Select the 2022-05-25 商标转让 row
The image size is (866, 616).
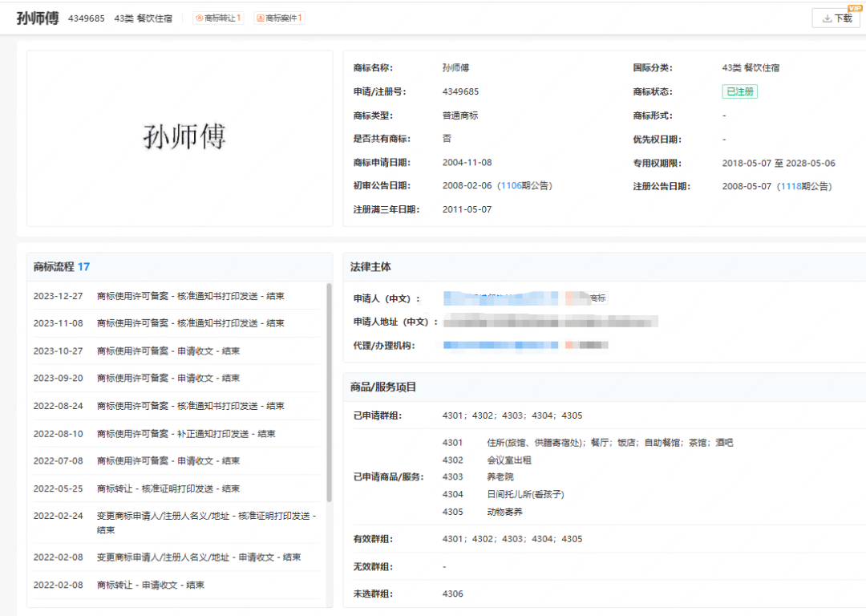[x=176, y=488]
